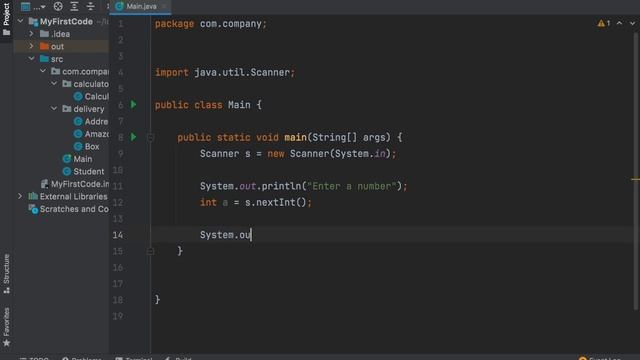
Task: Collapse the src folder
Action: point(31,59)
